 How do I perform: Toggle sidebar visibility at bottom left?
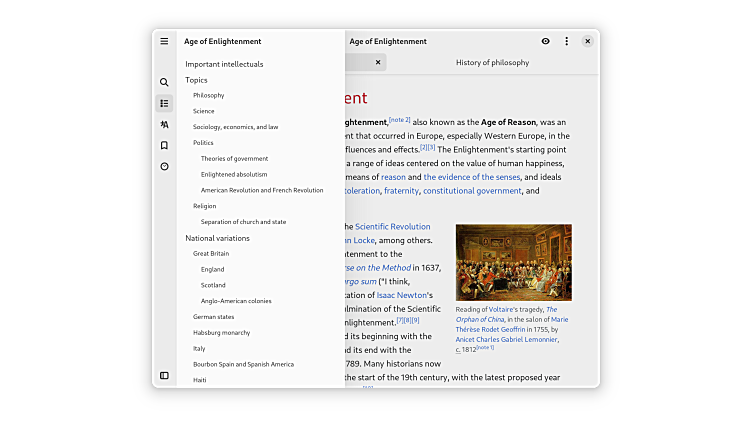click(164, 375)
